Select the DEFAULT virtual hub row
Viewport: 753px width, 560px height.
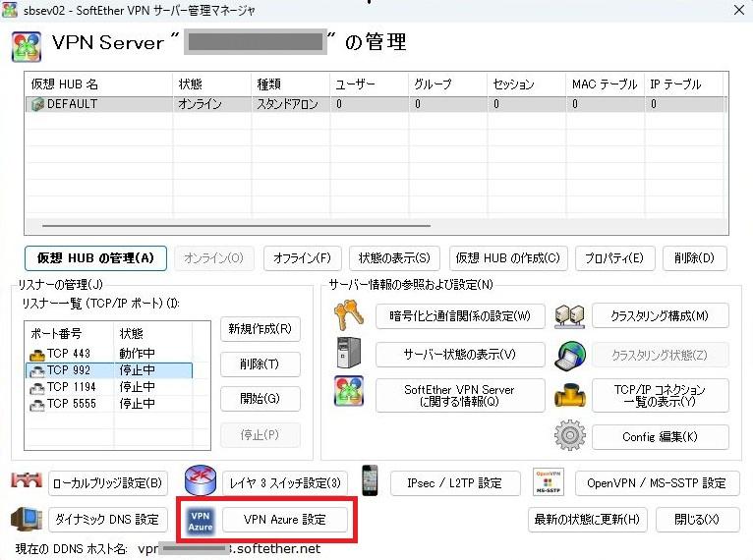tap(376, 104)
